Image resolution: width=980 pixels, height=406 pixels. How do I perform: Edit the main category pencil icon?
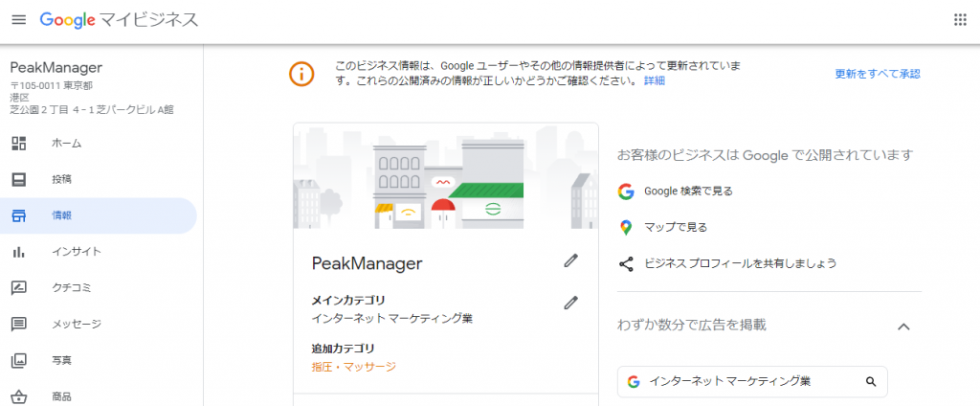click(570, 303)
